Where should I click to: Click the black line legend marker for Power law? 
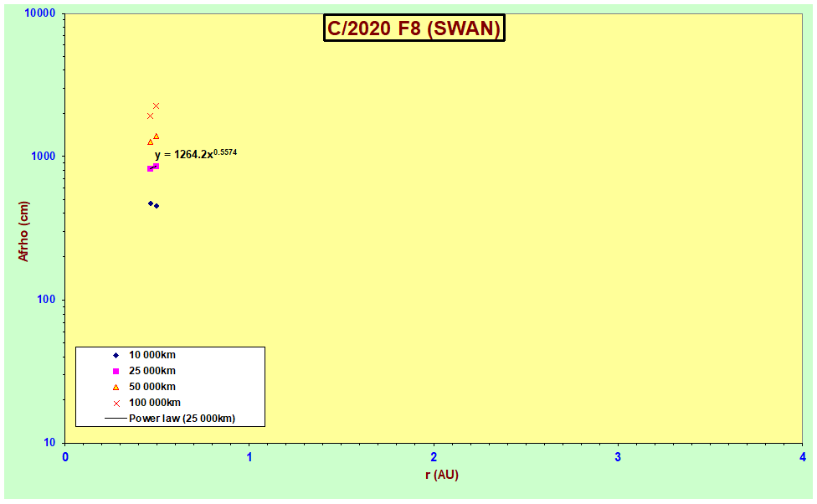(x=116, y=419)
